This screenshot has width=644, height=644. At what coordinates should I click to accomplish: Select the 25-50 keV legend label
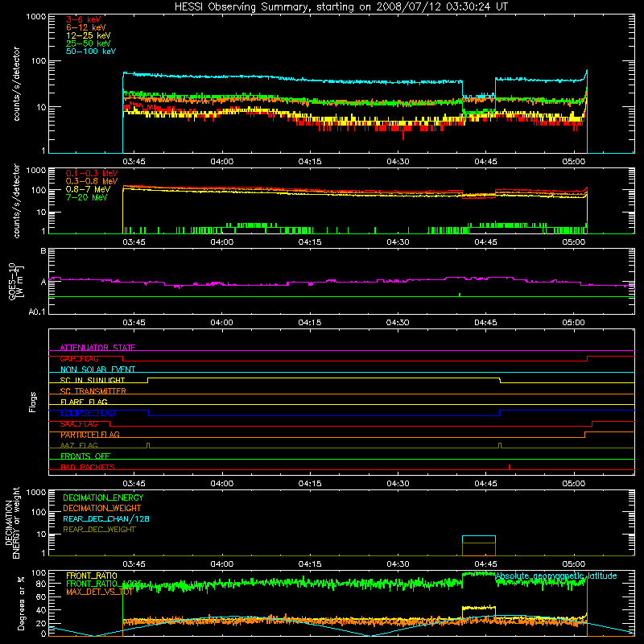(x=88, y=43)
